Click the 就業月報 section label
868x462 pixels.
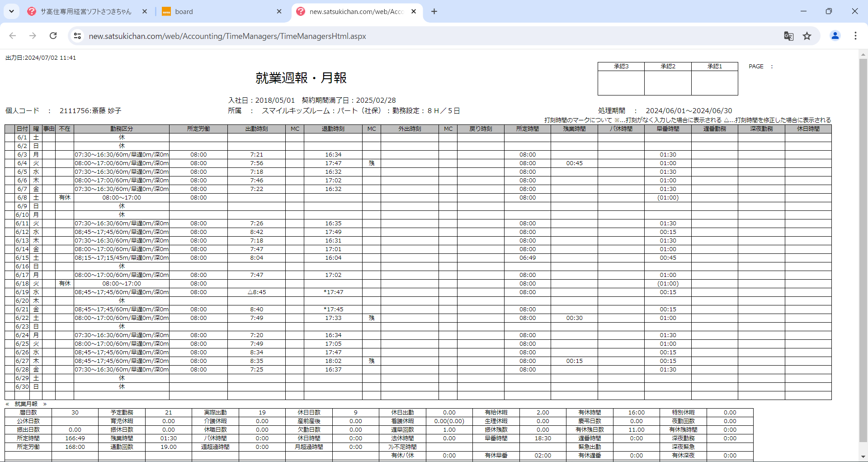point(26,404)
